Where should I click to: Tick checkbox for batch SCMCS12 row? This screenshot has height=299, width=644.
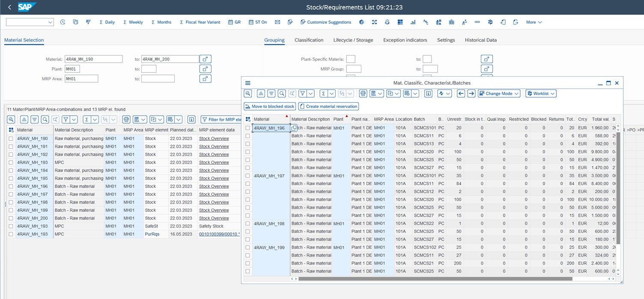pos(247,191)
